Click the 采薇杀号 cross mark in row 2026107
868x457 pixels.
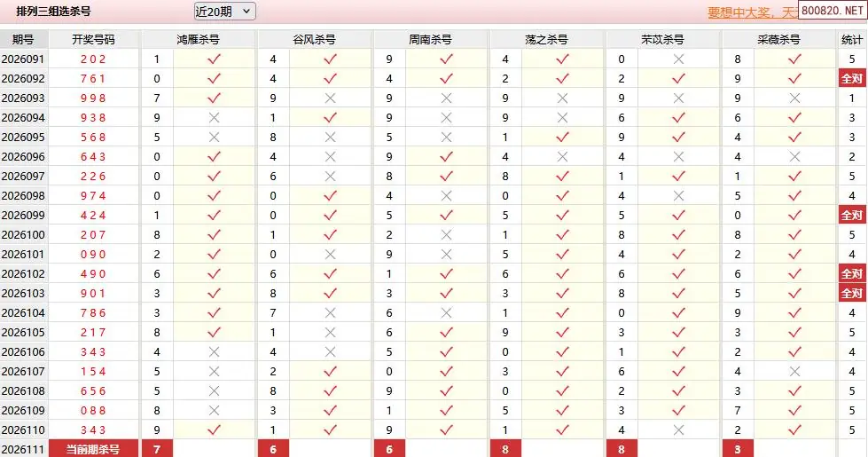pyautogui.click(x=794, y=371)
